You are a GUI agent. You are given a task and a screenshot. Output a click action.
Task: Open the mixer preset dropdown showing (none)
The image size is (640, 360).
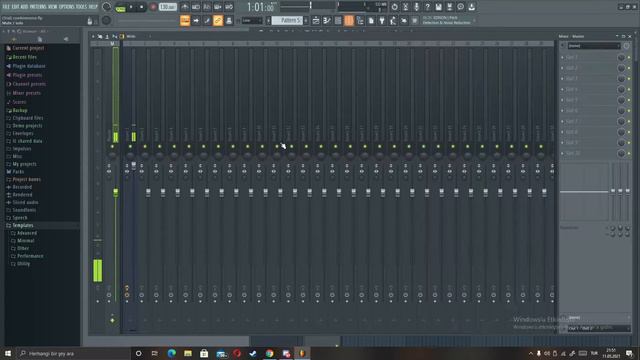click(594, 46)
